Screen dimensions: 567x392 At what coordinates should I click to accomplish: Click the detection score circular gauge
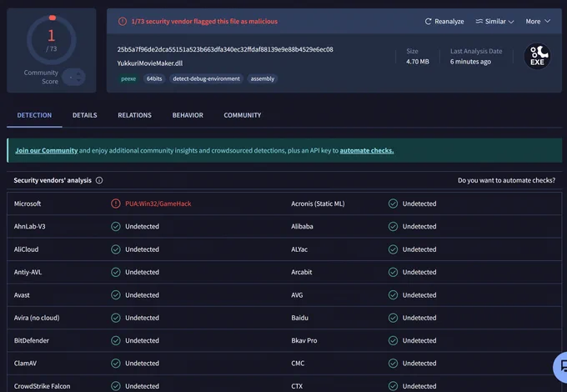(52, 40)
